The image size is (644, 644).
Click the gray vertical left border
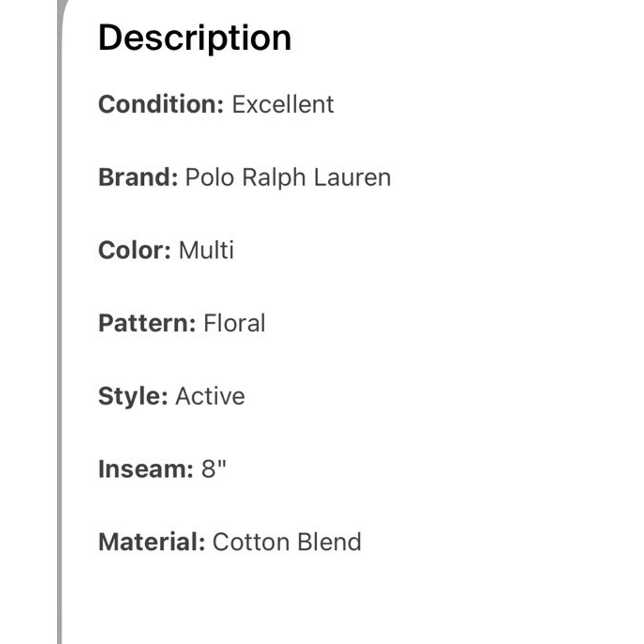click(59, 322)
